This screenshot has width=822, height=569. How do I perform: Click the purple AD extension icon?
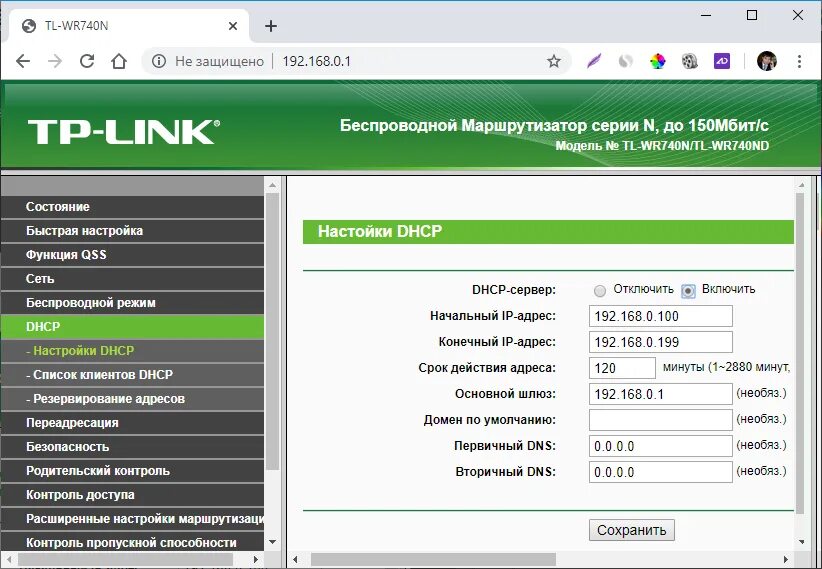pos(722,61)
